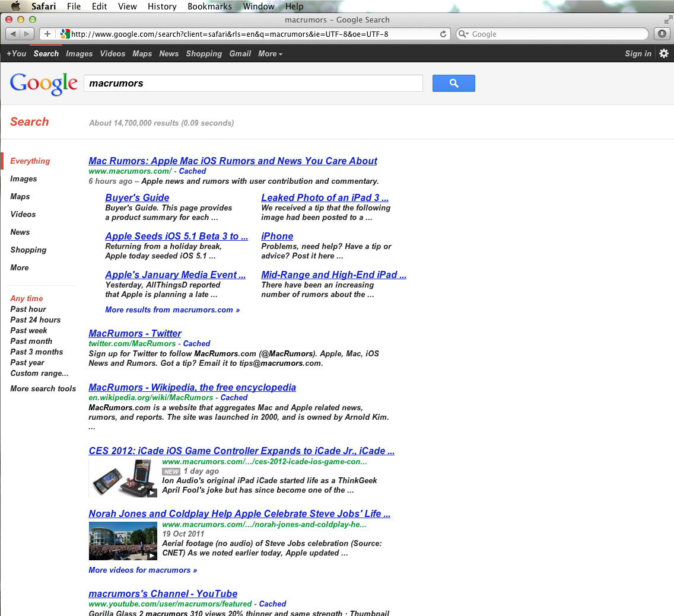Select Everything in left sidebar
Screen dimensions: 674x616
30,161
